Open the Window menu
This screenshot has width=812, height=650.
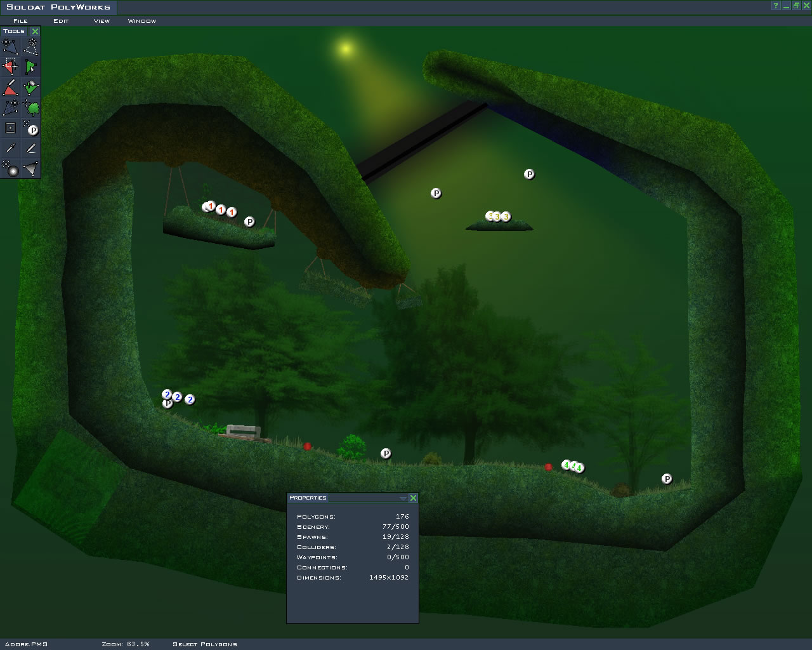[141, 21]
